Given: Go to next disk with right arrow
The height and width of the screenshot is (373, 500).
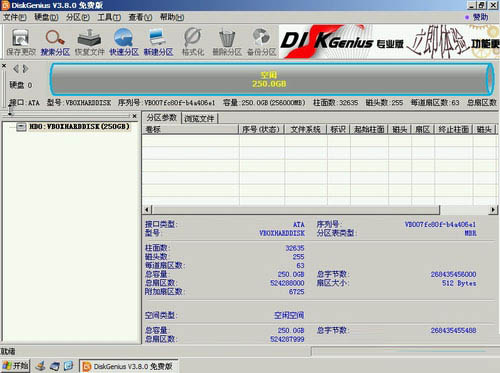Looking at the screenshot, I should coord(26,69).
